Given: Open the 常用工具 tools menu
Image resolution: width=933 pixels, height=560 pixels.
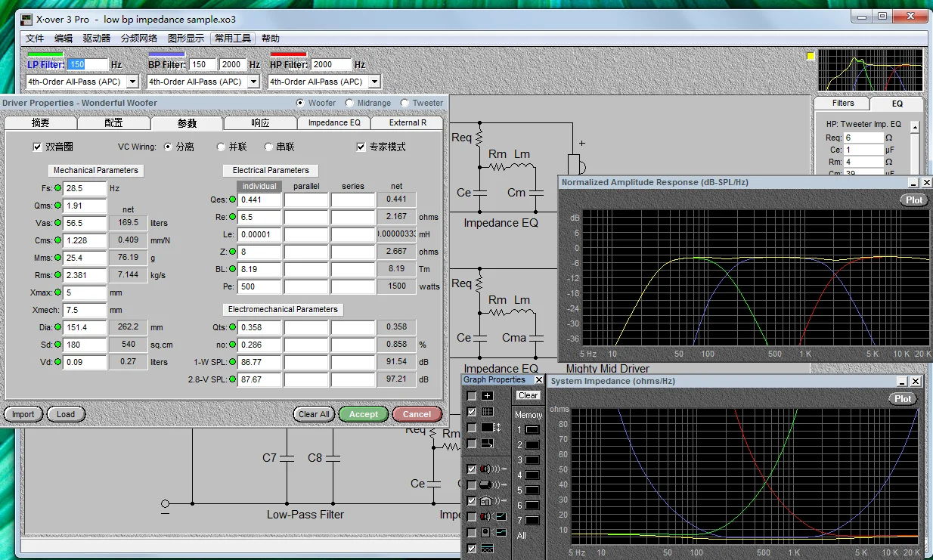Looking at the screenshot, I should pyautogui.click(x=233, y=39).
